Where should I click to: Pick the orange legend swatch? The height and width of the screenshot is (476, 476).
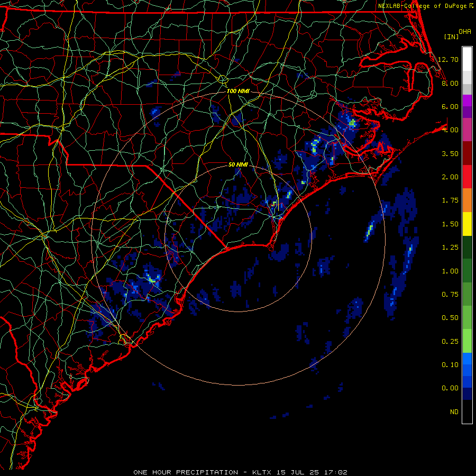point(467,200)
